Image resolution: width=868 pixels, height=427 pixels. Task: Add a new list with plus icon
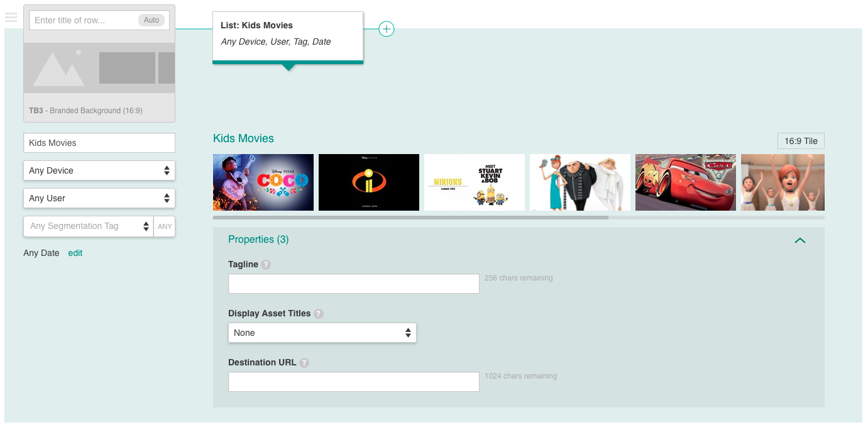(x=387, y=29)
